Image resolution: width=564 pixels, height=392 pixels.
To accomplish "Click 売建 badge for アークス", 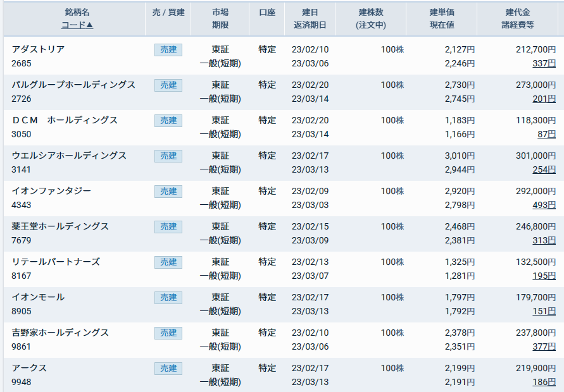I will coord(168,368).
